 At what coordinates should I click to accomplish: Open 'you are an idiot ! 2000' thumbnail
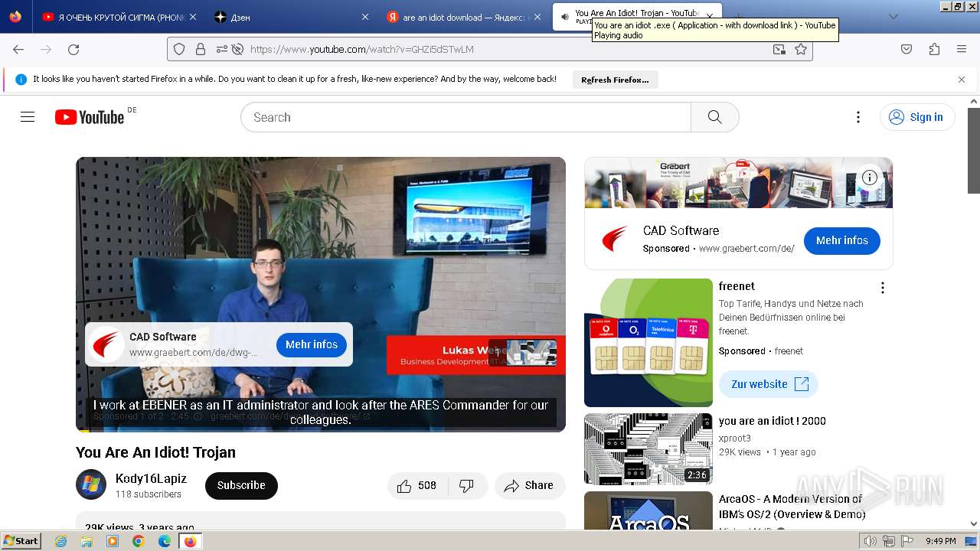click(x=648, y=448)
